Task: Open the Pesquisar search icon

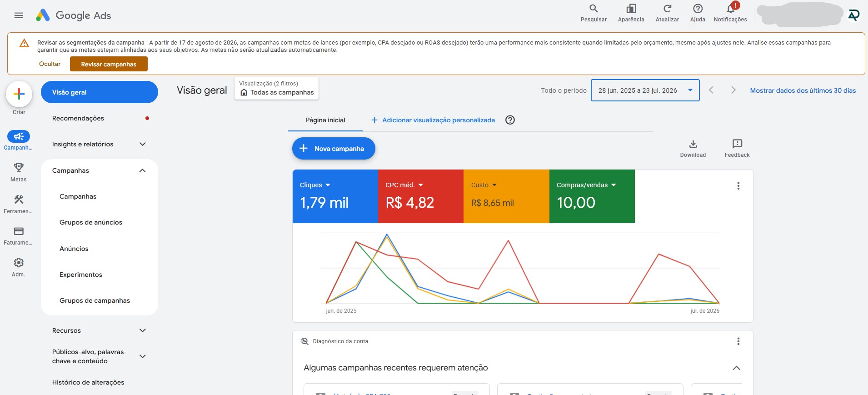Action: pos(594,9)
